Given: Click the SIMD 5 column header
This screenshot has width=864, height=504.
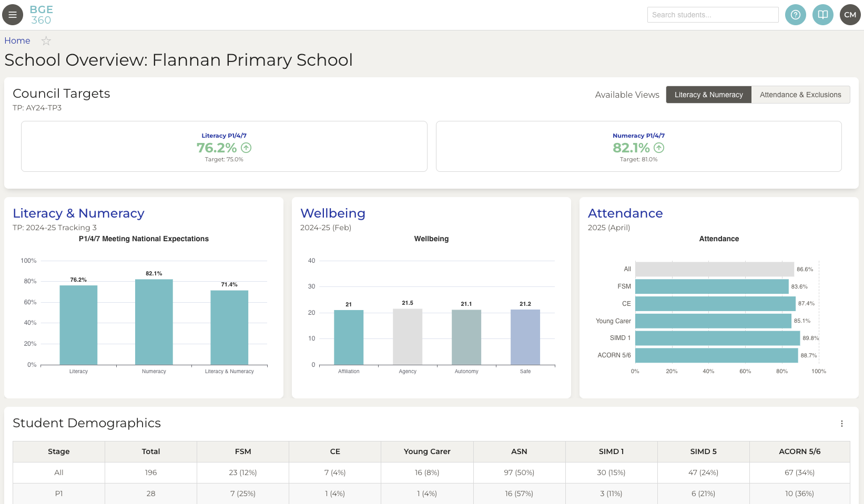Looking at the screenshot, I should (704, 451).
